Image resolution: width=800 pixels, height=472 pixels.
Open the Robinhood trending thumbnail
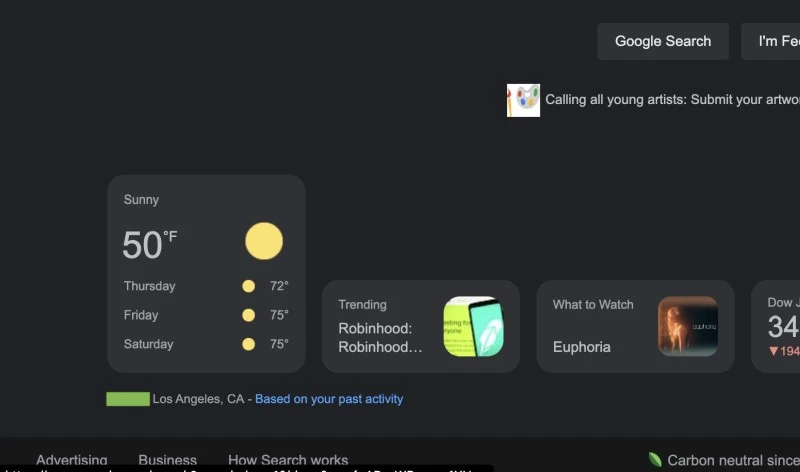coord(473,326)
